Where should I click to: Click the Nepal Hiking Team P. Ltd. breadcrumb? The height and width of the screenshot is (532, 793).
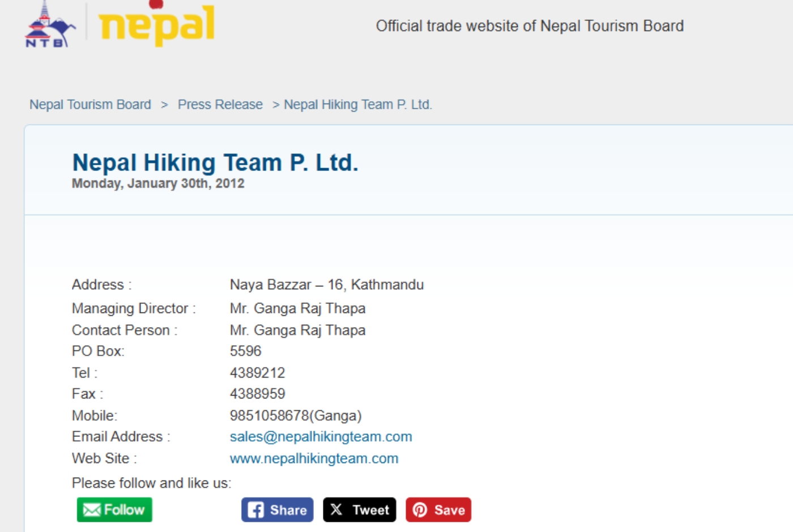pyautogui.click(x=358, y=105)
